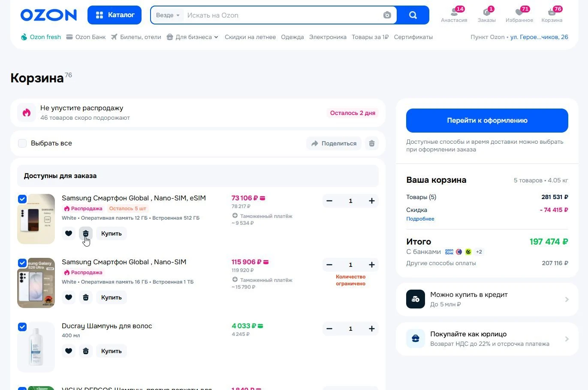
Task: Uncheck Samsung 512 ГБ phone checkbox
Action: tap(22, 199)
